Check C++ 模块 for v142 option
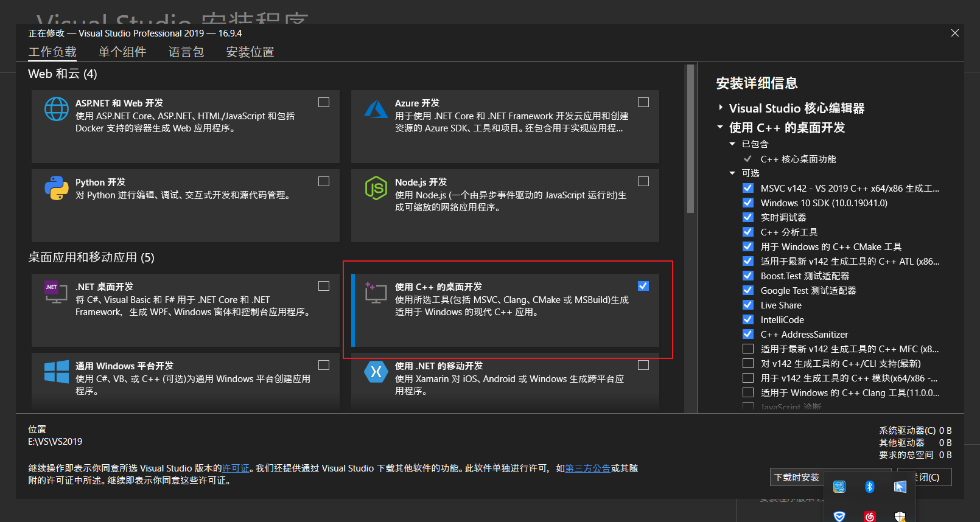 [x=748, y=378]
